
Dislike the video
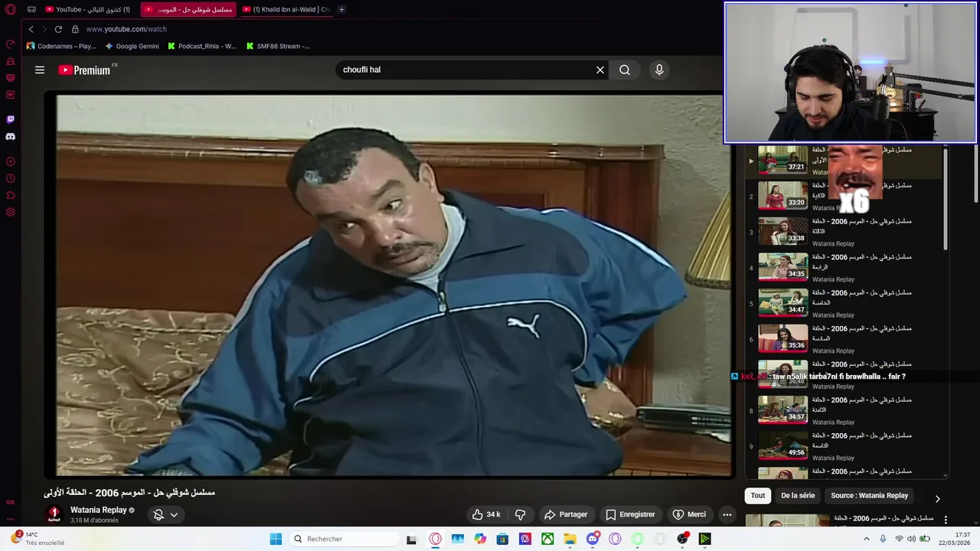[521, 514]
